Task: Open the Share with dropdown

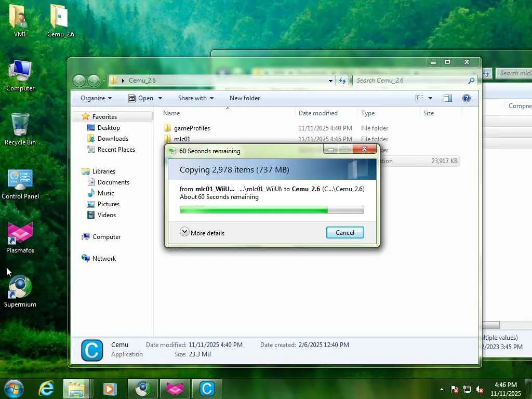Action: (x=196, y=98)
